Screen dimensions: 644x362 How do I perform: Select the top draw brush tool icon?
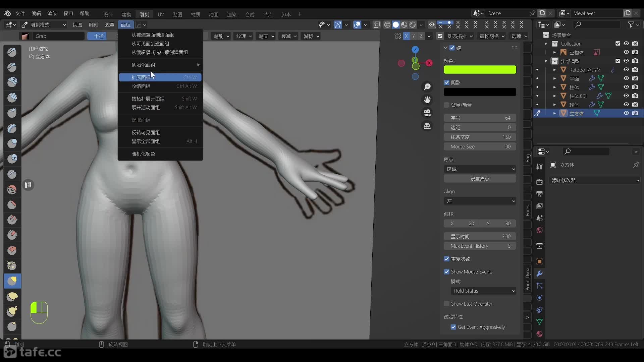point(12,52)
